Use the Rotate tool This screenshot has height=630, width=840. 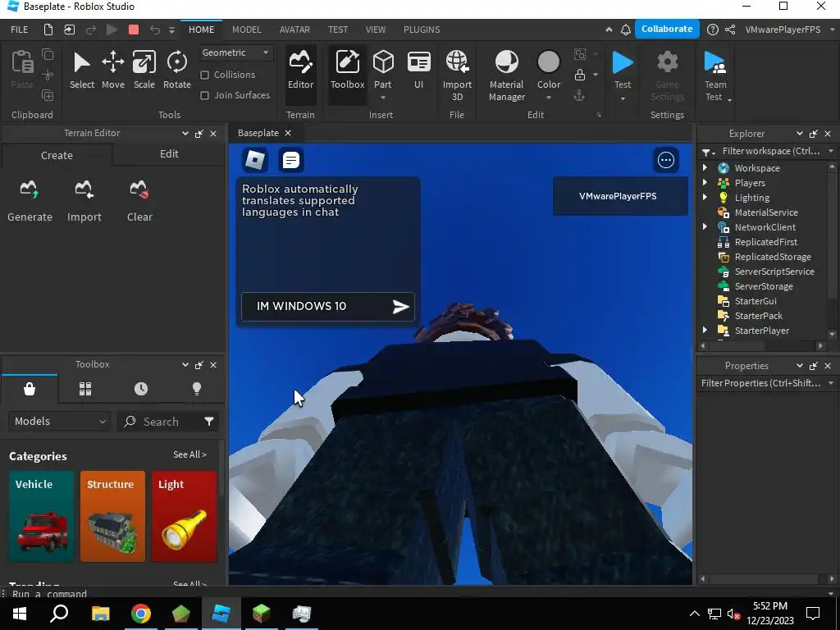pyautogui.click(x=177, y=70)
